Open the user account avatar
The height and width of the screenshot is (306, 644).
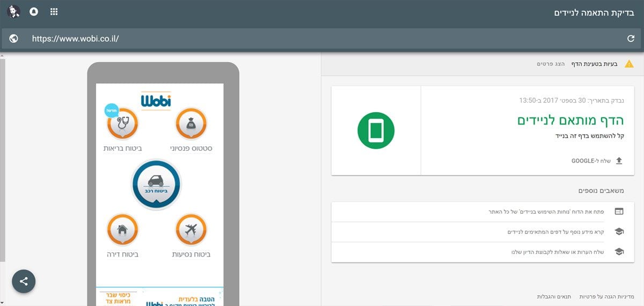tap(14, 11)
